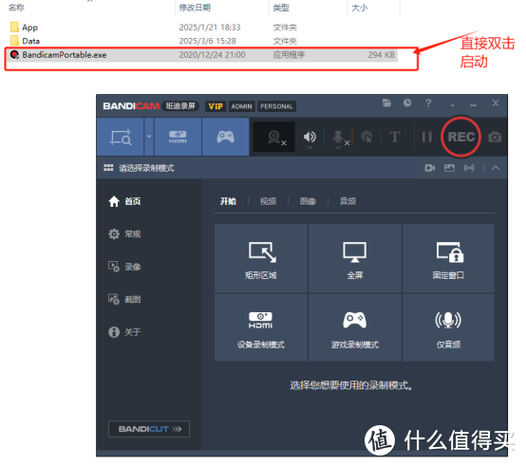Sort by 大小 column header in explorer

click(359, 7)
